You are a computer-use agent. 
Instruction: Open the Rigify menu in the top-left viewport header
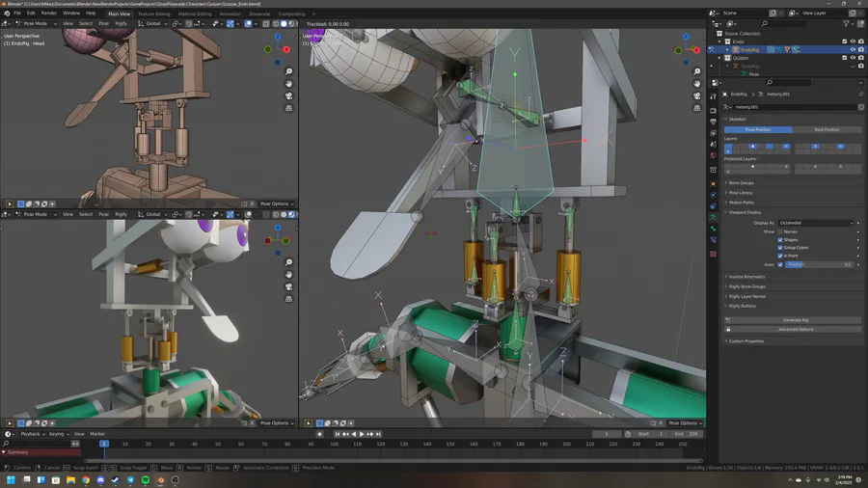point(122,24)
